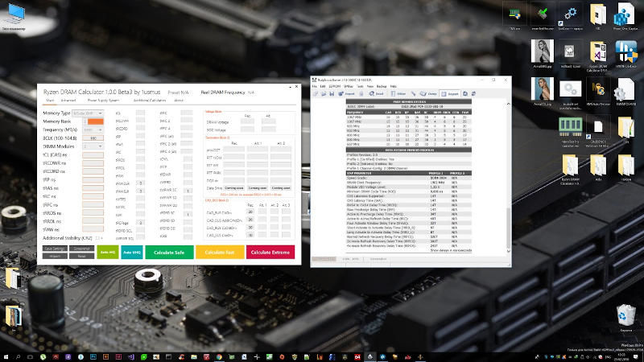
Task: Expand the DIMM Modules dropdown
Action: 93,146
